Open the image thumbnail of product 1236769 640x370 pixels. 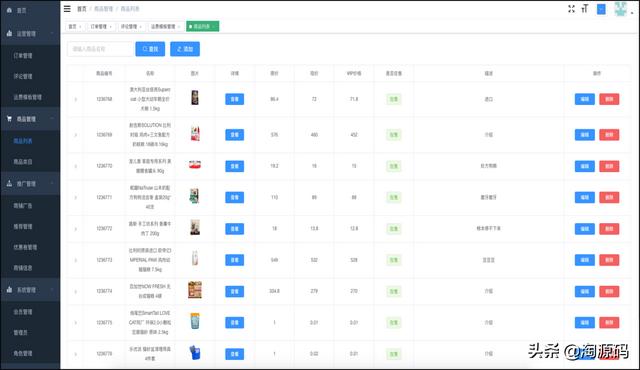click(x=195, y=134)
